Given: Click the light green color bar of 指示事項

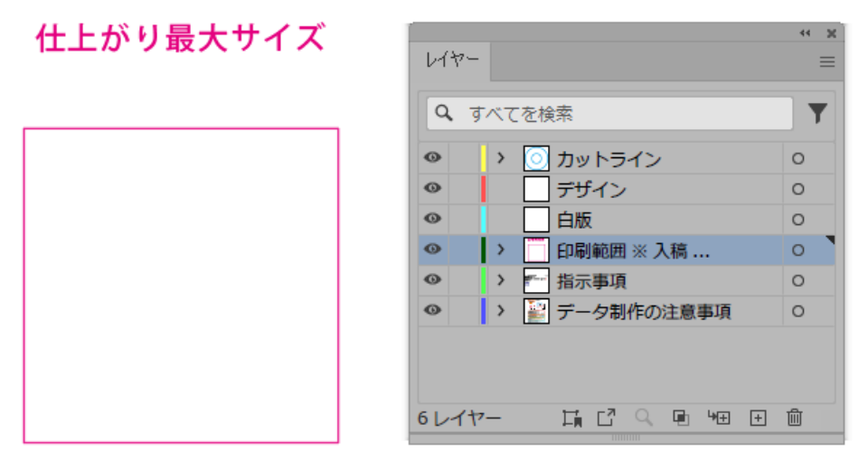Looking at the screenshot, I should pos(483,280).
